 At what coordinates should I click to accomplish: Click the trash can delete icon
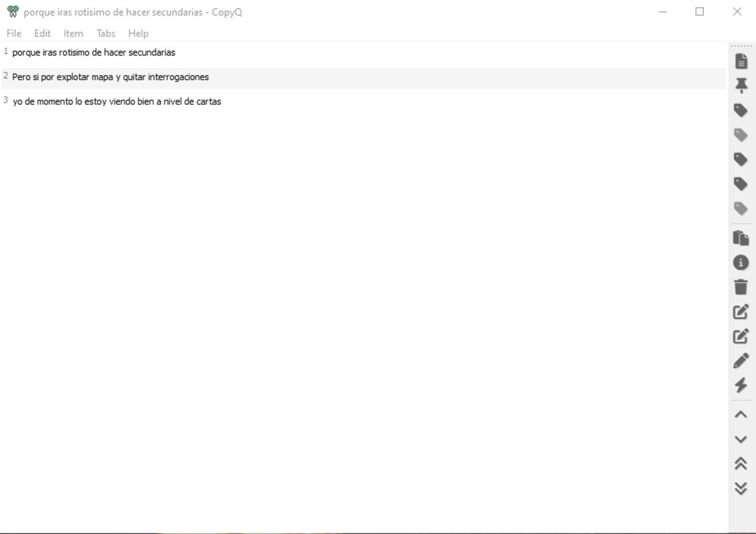pos(741,287)
